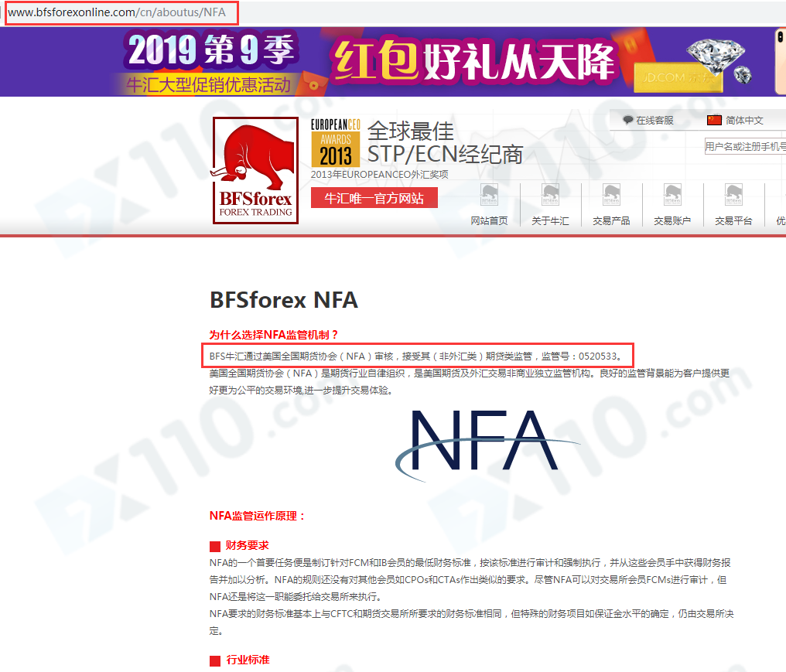Viewport: 786px width, 672px height.
Task: Open the 网站首页 menu item
Action: point(489,221)
